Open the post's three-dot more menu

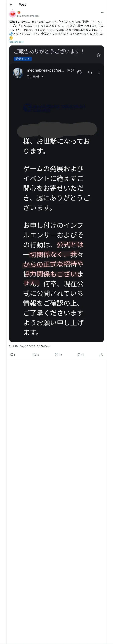102,13
